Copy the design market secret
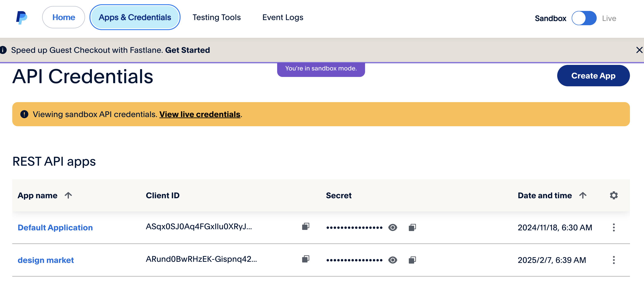The image size is (644, 289). point(412,260)
